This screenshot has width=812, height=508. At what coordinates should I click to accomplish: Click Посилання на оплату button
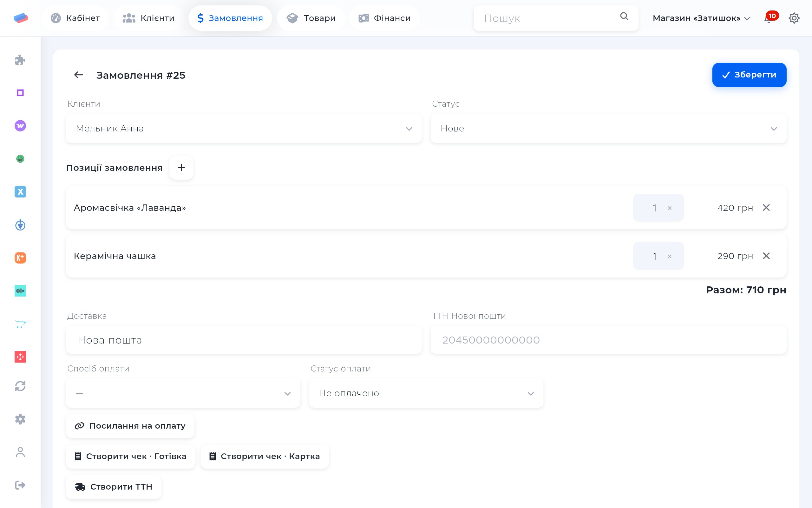tap(130, 426)
